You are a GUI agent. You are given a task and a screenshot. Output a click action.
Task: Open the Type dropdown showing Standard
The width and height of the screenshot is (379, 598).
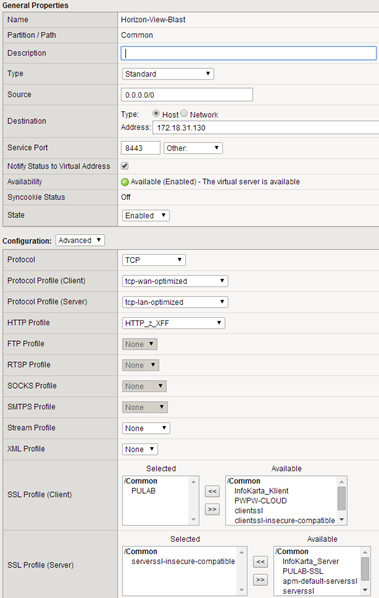tap(168, 74)
